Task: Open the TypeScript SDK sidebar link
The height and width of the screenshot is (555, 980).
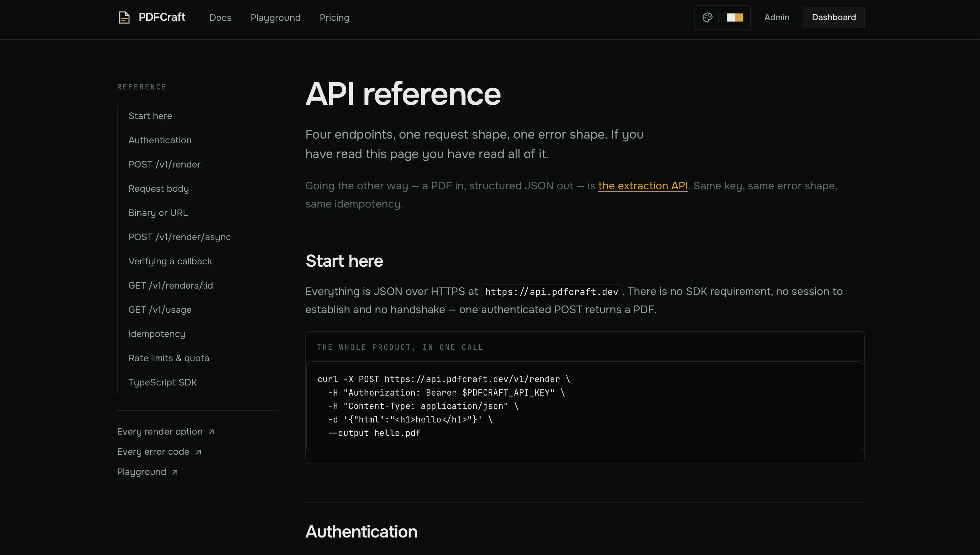Action: pyautogui.click(x=163, y=382)
